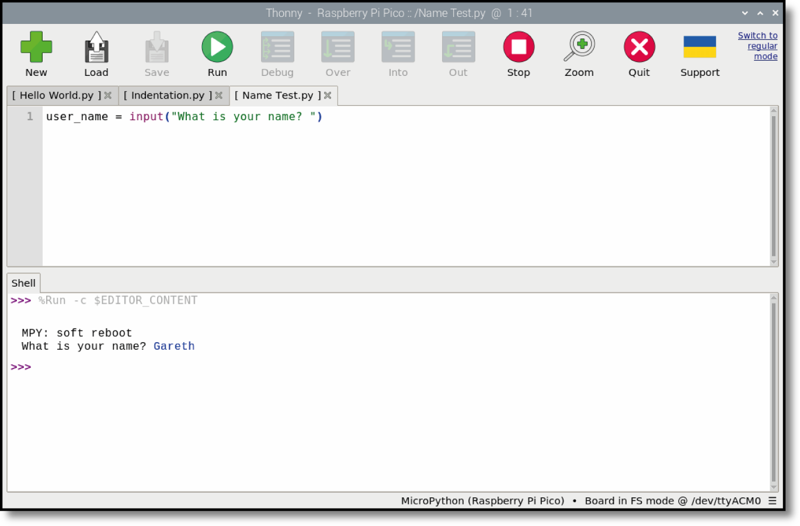Viewport: 800px width, 526px height.
Task: Switch to regular mode link
Action: pos(758,46)
